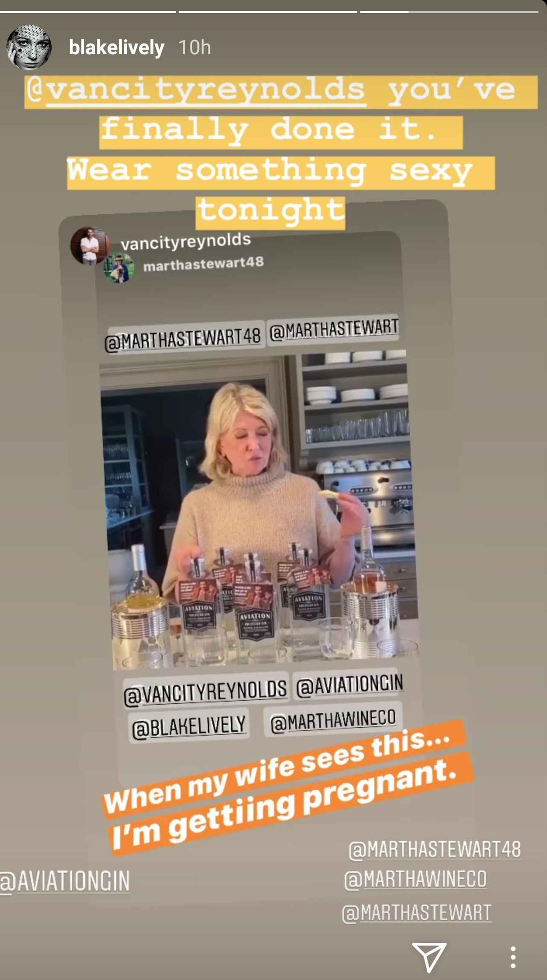Tap the @AVIATIONGIN mention at bottom left
This screenshot has width=547, height=980.
65,882
